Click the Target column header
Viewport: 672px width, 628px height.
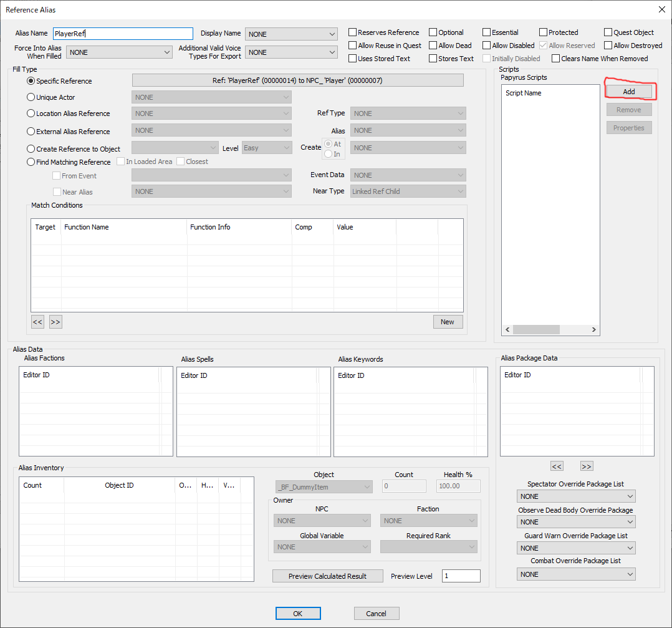point(46,227)
